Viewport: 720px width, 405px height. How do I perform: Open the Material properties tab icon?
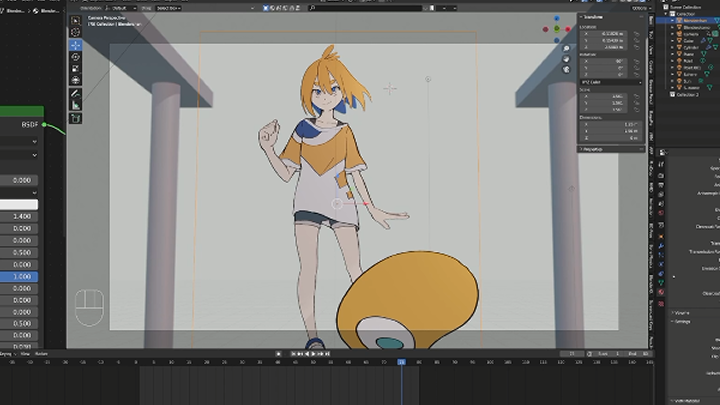click(661, 292)
